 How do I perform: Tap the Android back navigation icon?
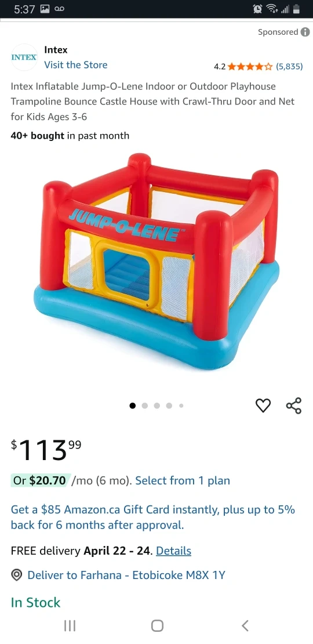[245, 625]
